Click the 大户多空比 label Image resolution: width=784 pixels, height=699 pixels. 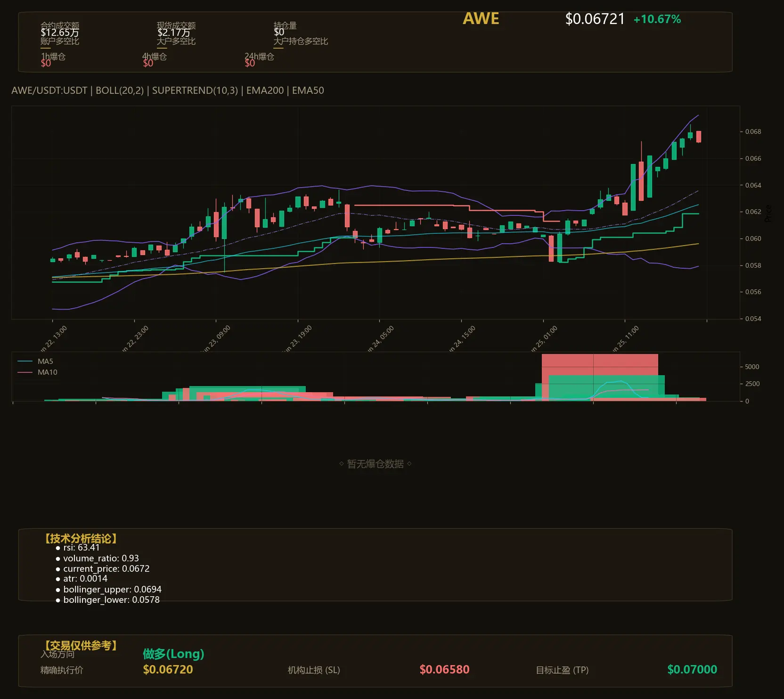pyautogui.click(x=176, y=41)
